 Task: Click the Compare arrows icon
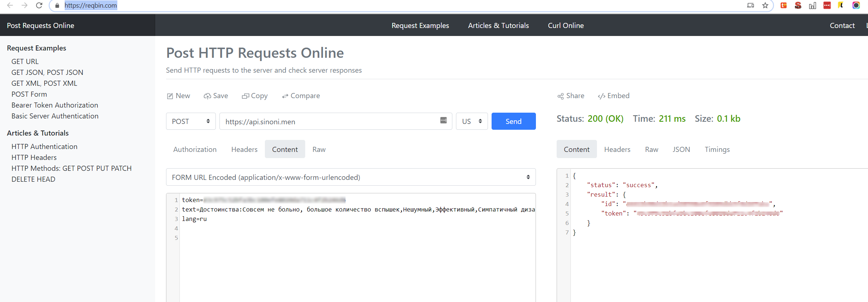[285, 96]
